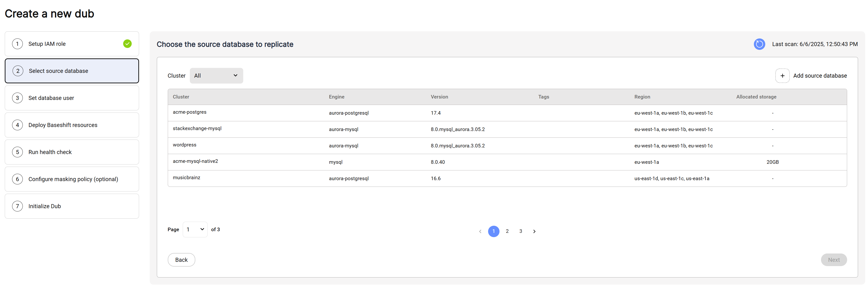Open the Page number dropdown

coord(195,230)
